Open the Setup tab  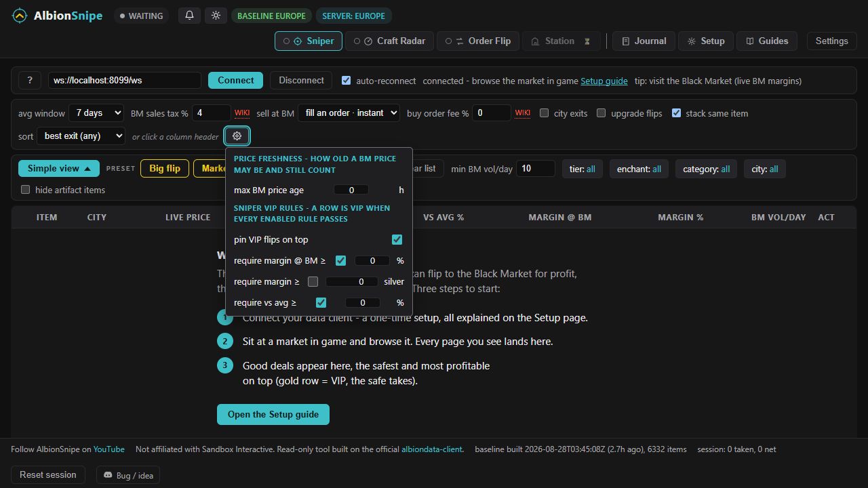[706, 41]
